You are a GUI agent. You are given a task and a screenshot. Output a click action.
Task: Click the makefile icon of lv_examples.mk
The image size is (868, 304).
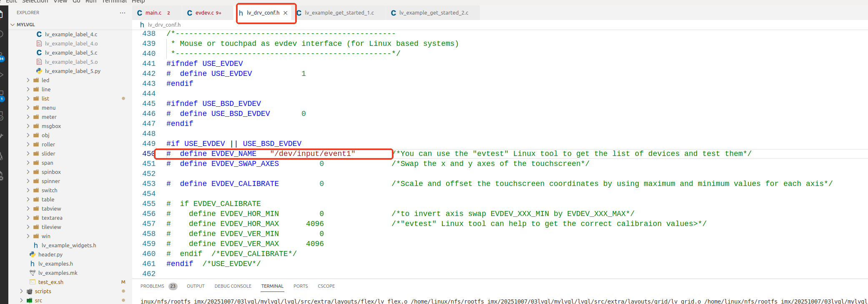point(33,273)
